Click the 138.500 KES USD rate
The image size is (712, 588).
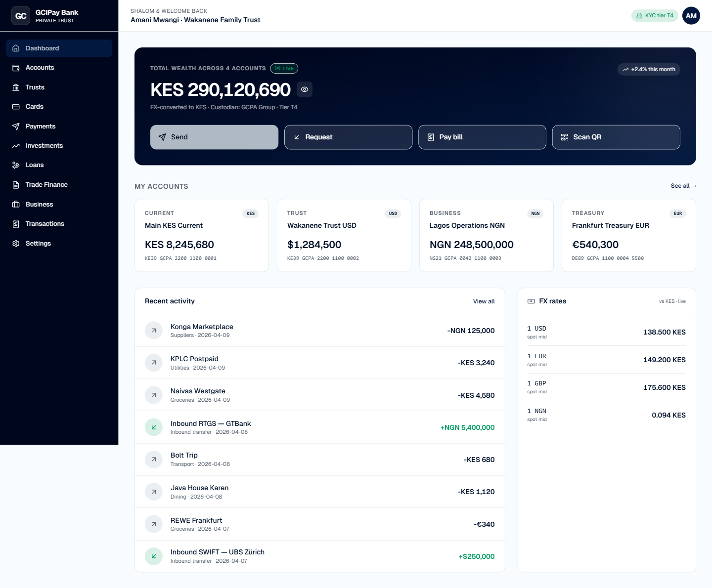coord(664,332)
